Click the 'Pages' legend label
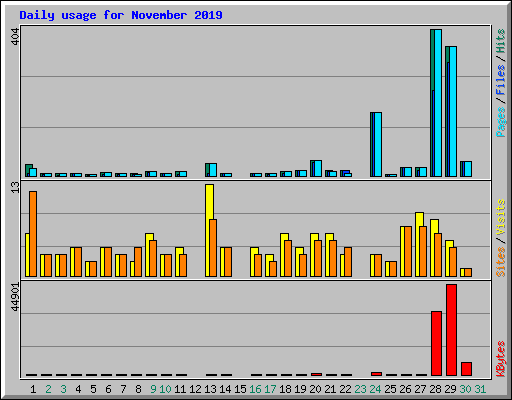Screen dimensions: 512x400 coord(501,122)
